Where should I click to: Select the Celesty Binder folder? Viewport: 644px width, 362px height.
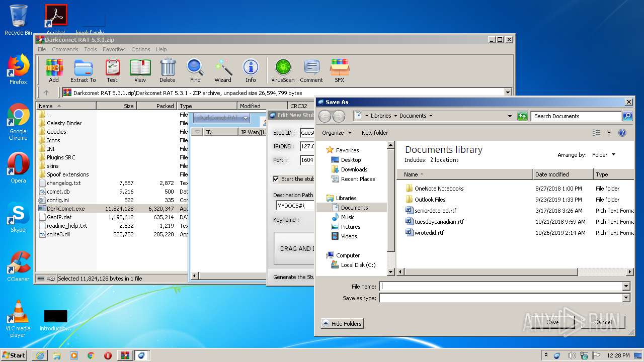click(64, 123)
